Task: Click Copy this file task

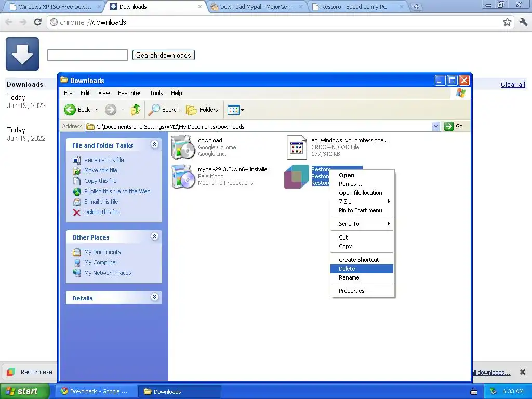Action: coord(100,181)
